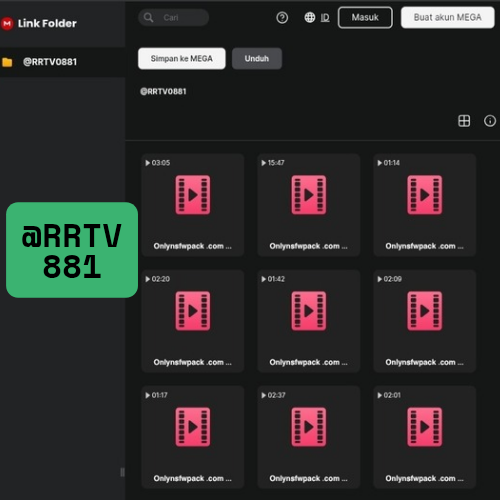
Task: Open the video with duration 01:17
Action: [193, 437]
